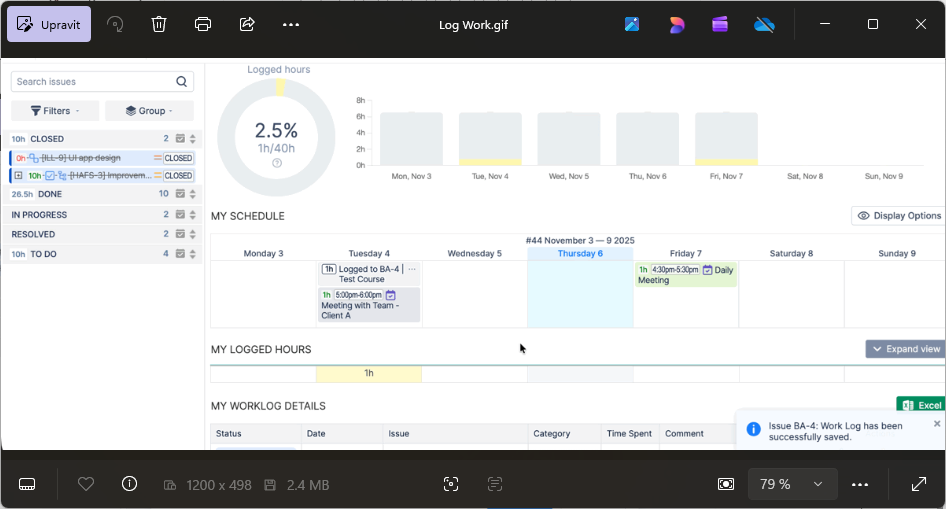
Task: Open the Filters dropdown in the issues panel
Action: [55, 111]
